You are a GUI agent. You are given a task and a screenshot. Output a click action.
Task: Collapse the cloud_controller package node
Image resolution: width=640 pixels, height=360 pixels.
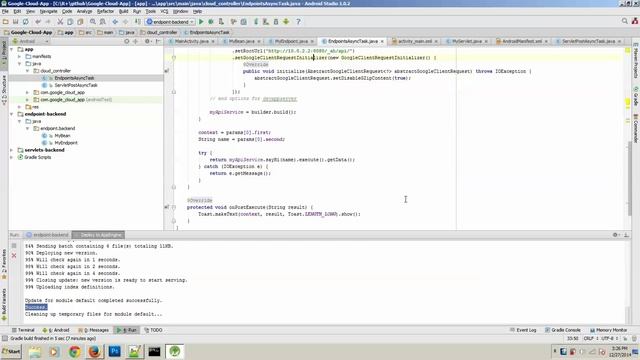[x=27, y=71]
